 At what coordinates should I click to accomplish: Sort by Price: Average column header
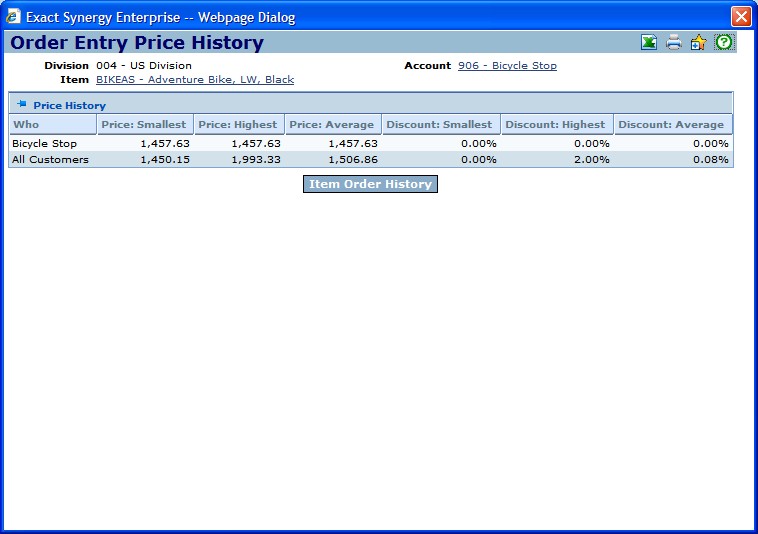[x=331, y=125]
